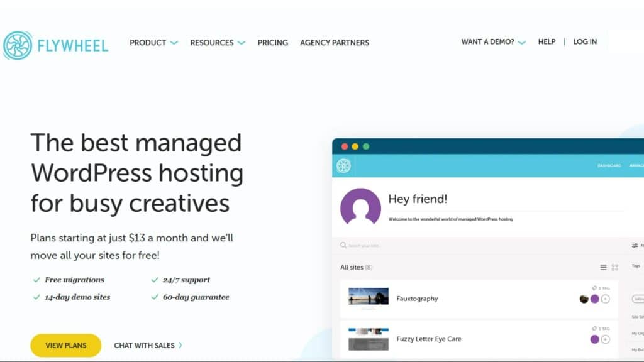This screenshot has width=644, height=362.
Task: Select Fuzzy Letter Eye Care name
Action: [429, 339]
